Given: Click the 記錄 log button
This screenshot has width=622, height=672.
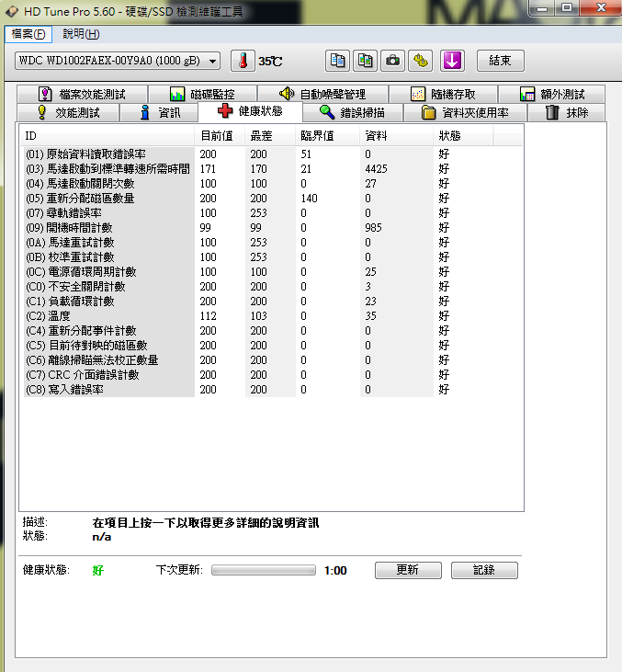Looking at the screenshot, I should click(484, 570).
